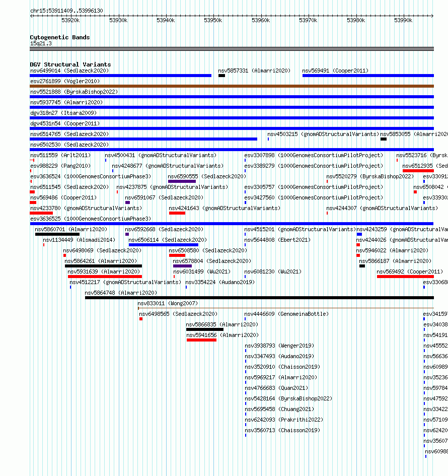Open nsv6081230 (Wu2021) label

point(273,271)
